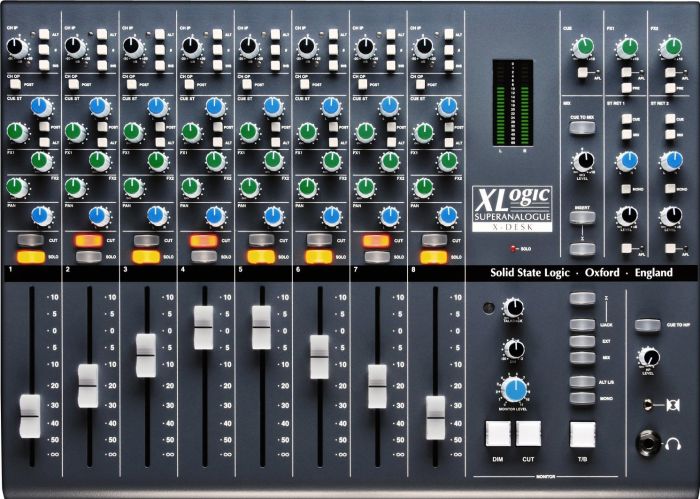Toggle channel 3 SOLO button

pyautogui.click(x=146, y=257)
